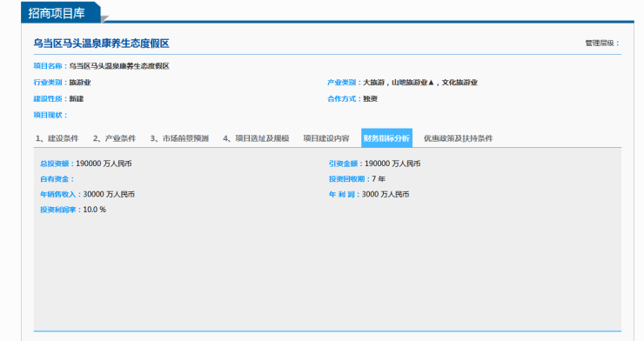Click the 建设性质 value 新建
The height and width of the screenshot is (341, 644).
(x=77, y=99)
